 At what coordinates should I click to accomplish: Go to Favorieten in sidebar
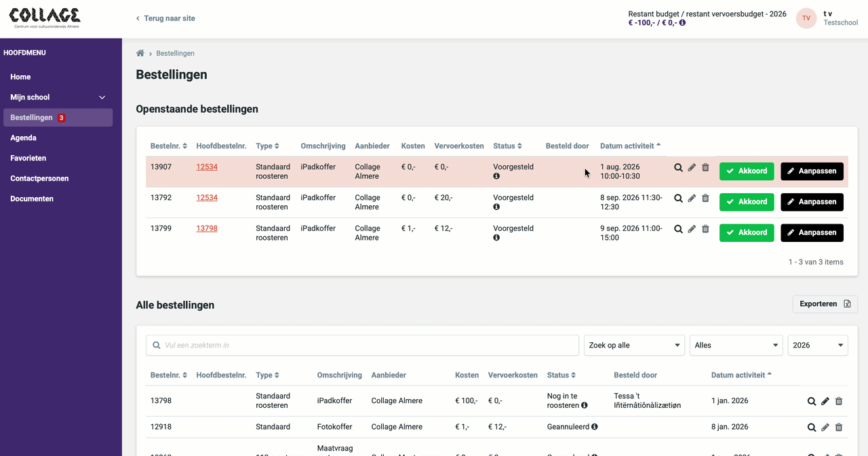[28, 158]
